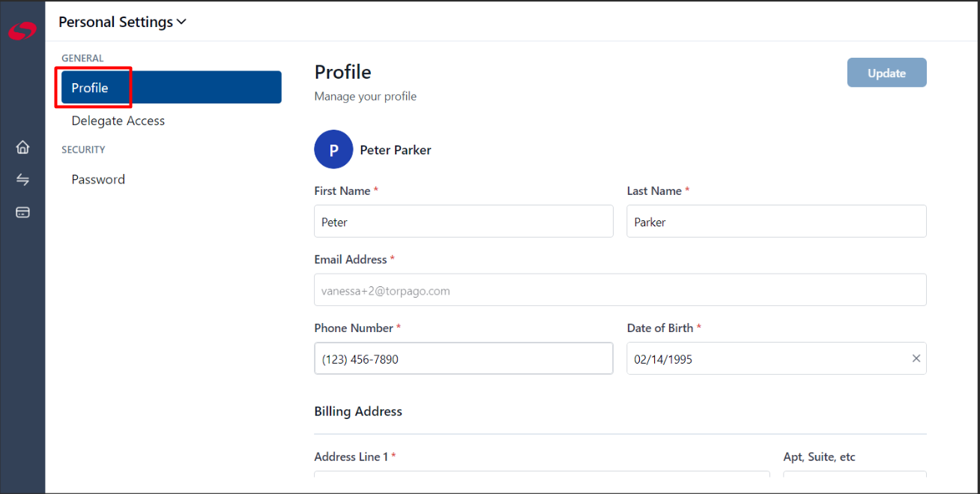This screenshot has width=980, height=494.
Task: Expand the Personal Settings dropdown
Action: (x=122, y=22)
